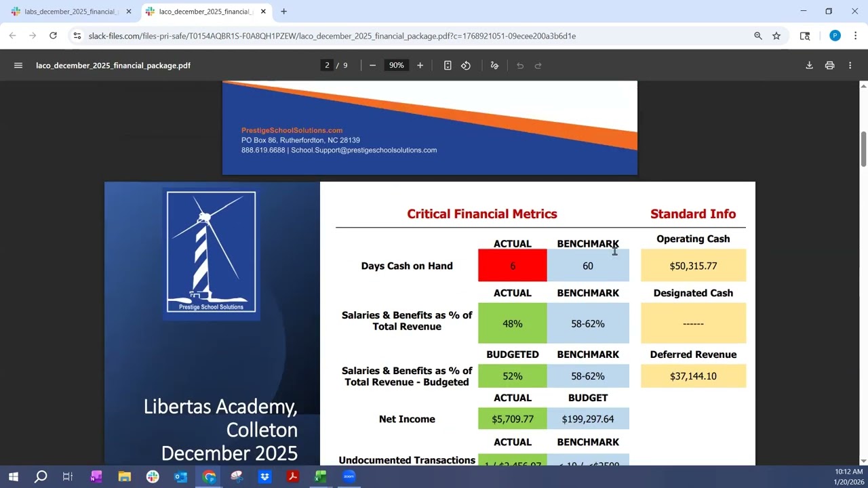Activate the draw annotation tool

point(494,66)
